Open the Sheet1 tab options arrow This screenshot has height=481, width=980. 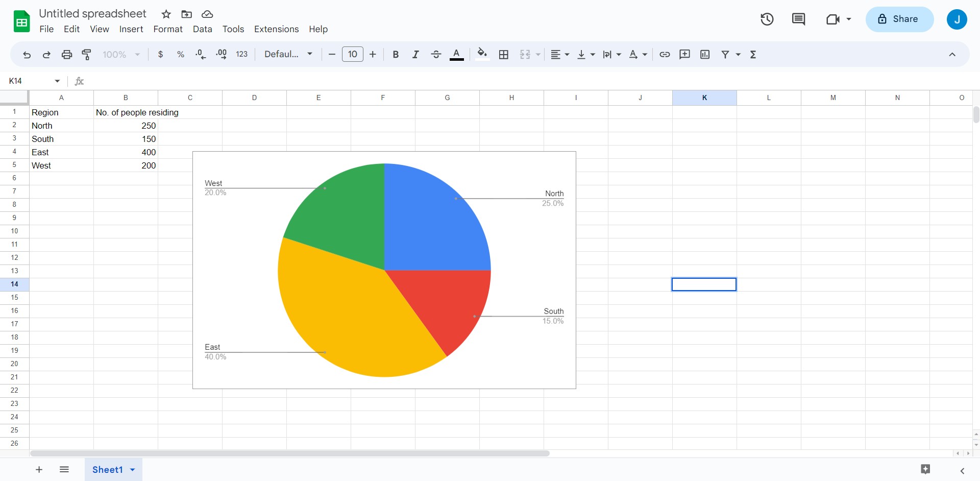pos(133,470)
